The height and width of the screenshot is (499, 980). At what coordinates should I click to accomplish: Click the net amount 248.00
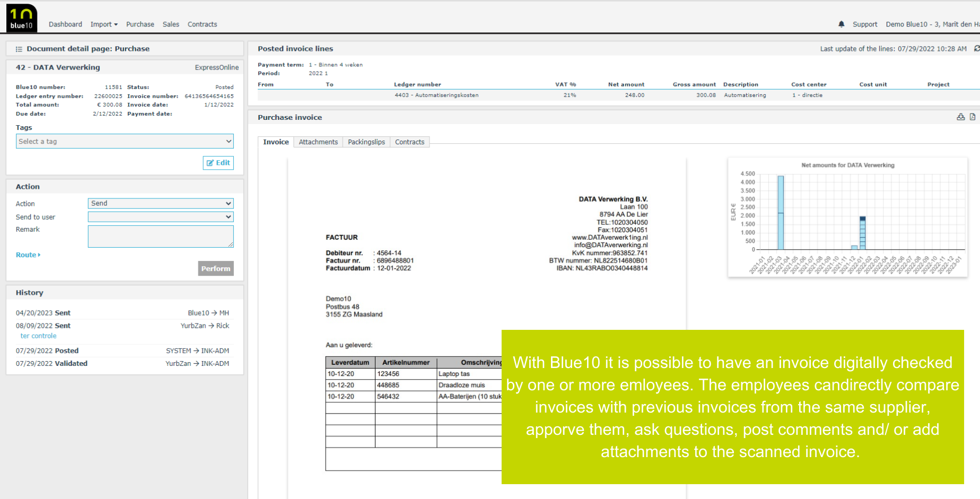click(x=634, y=95)
